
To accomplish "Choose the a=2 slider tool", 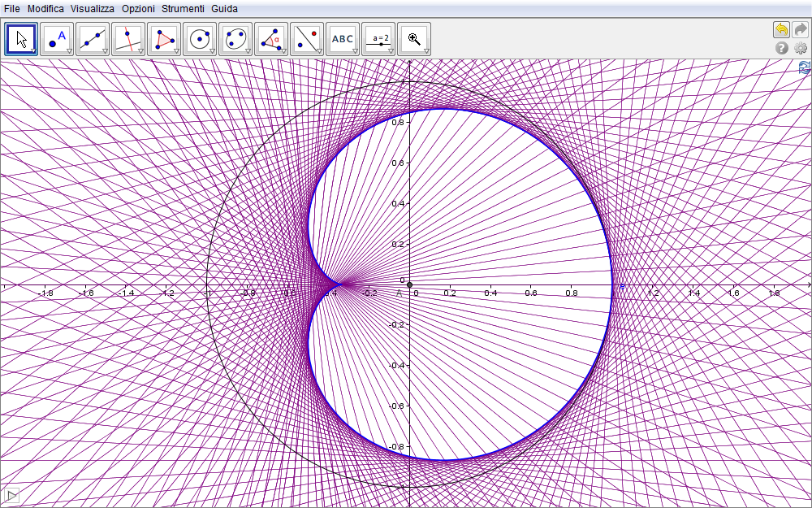I will pyautogui.click(x=378, y=39).
